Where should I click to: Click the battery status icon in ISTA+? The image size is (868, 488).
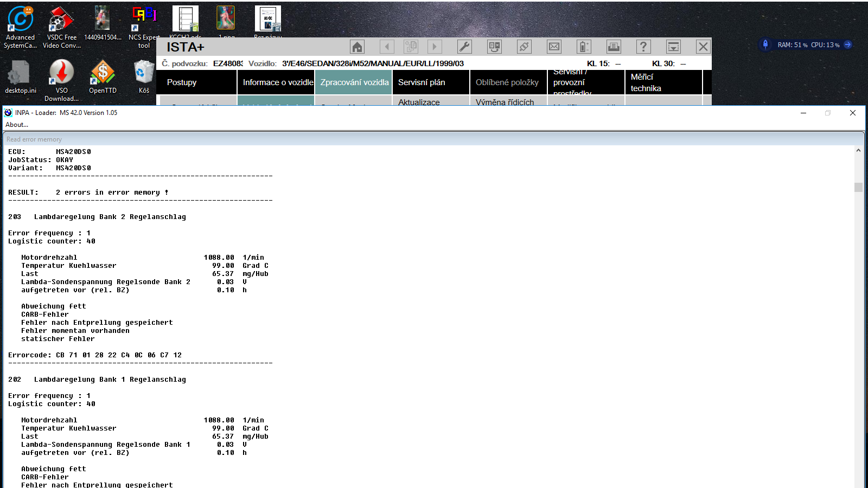click(584, 47)
